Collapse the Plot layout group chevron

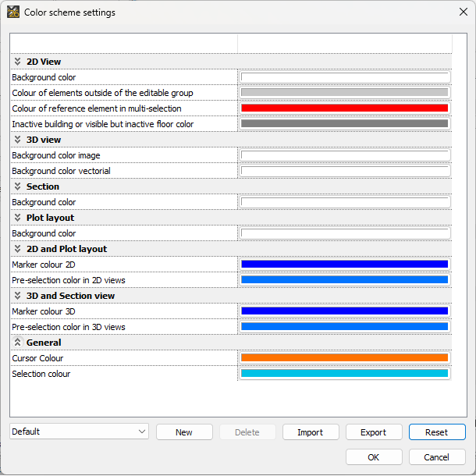[x=17, y=218]
